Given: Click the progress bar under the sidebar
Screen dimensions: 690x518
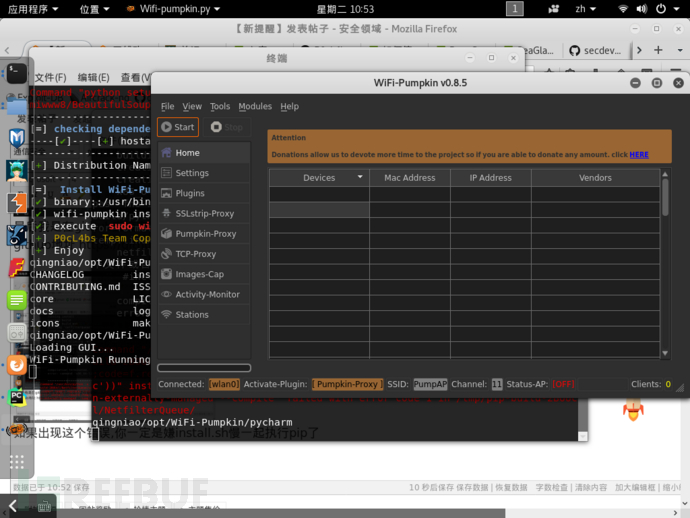Looking at the screenshot, I should (204, 368).
